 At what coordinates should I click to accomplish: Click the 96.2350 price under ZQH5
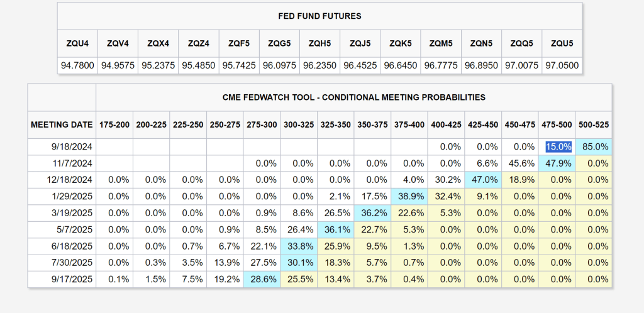tap(319, 65)
